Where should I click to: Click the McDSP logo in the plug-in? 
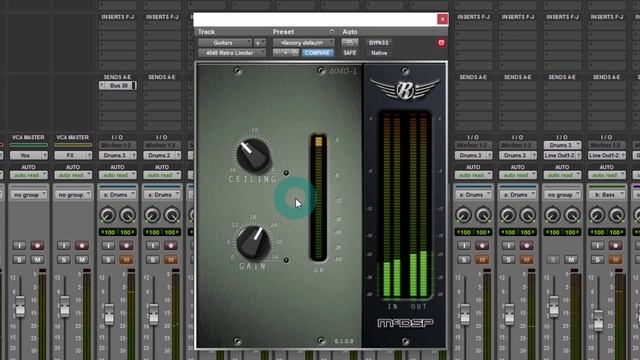pyautogui.click(x=405, y=323)
